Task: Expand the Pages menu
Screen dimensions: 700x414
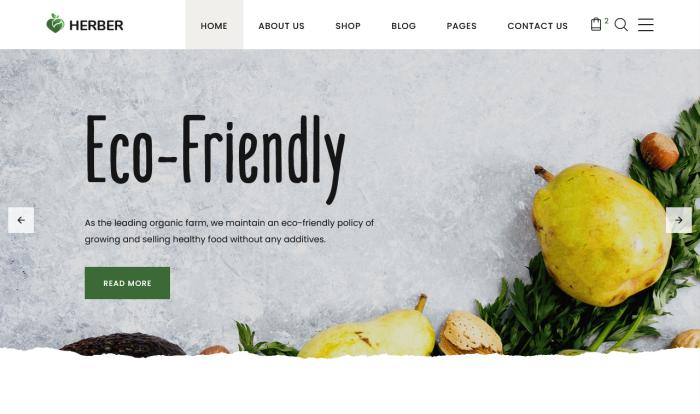Action: point(462,26)
